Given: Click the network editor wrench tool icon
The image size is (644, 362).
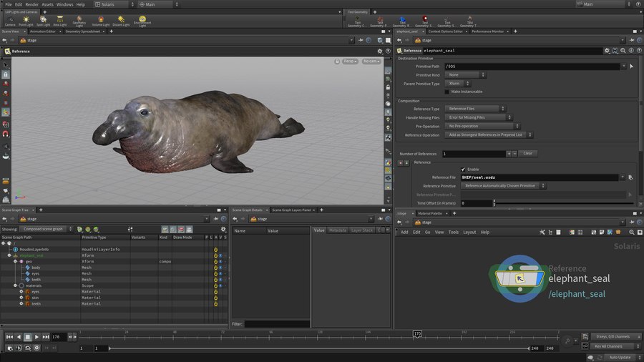Looking at the screenshot, I should [542, 232].
